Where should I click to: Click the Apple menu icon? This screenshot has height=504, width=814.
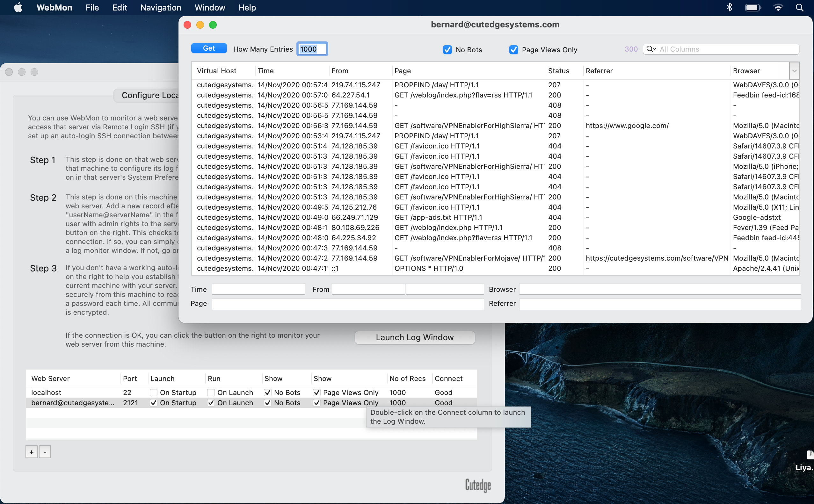click(x=18, y=7)
